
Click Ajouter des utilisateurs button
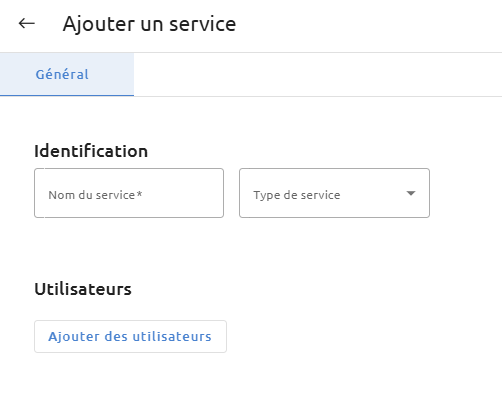[x=130, y=336]
